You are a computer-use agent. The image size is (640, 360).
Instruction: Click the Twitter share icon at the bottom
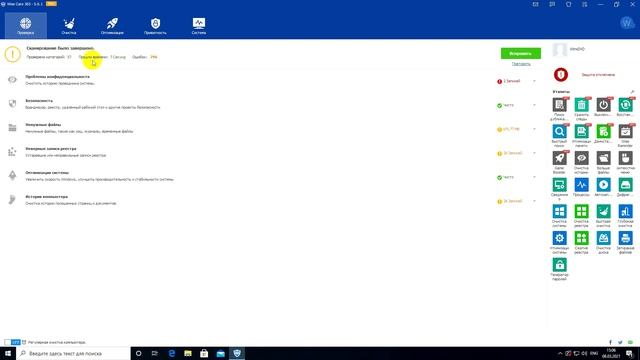pos(620,342)
